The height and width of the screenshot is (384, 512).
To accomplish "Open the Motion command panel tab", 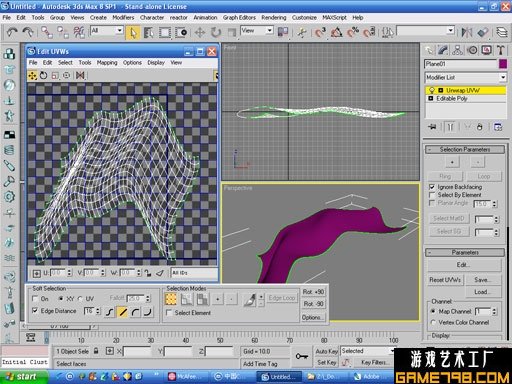I will pyautogui.click(x=472, y=50).
